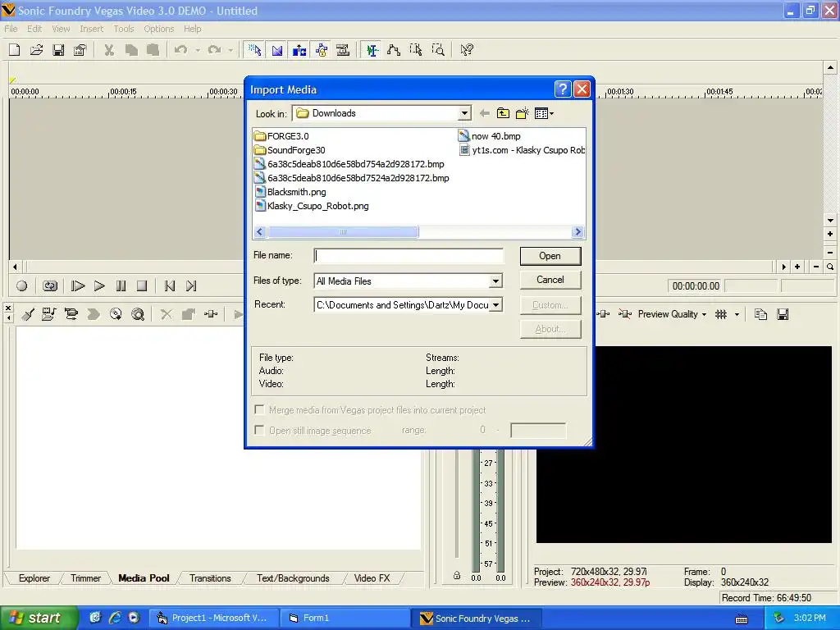Select Blacksmith.png file
This screenshot has height=630, width=840.
(290, 192)
